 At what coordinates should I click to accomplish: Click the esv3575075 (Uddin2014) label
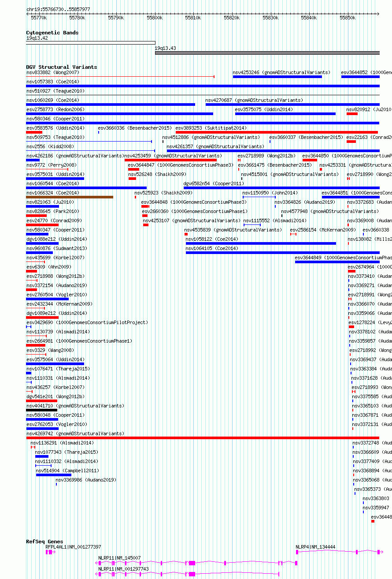(263, 109)
